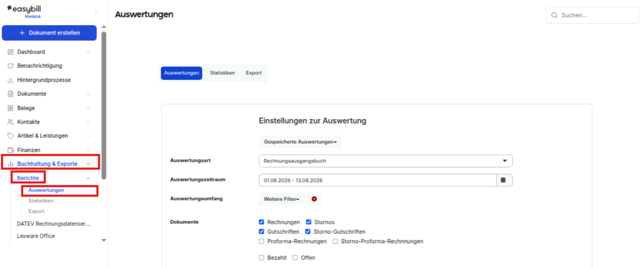Open the Lexware Office entry
This screenshot has height=268, width=644.
pyautogui.click(x=36, y=236)
